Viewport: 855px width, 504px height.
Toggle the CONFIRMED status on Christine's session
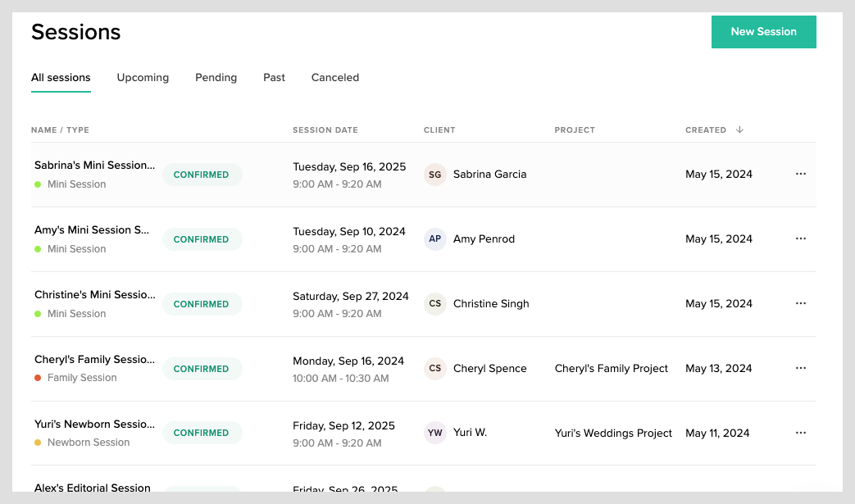tap(202, 304)
